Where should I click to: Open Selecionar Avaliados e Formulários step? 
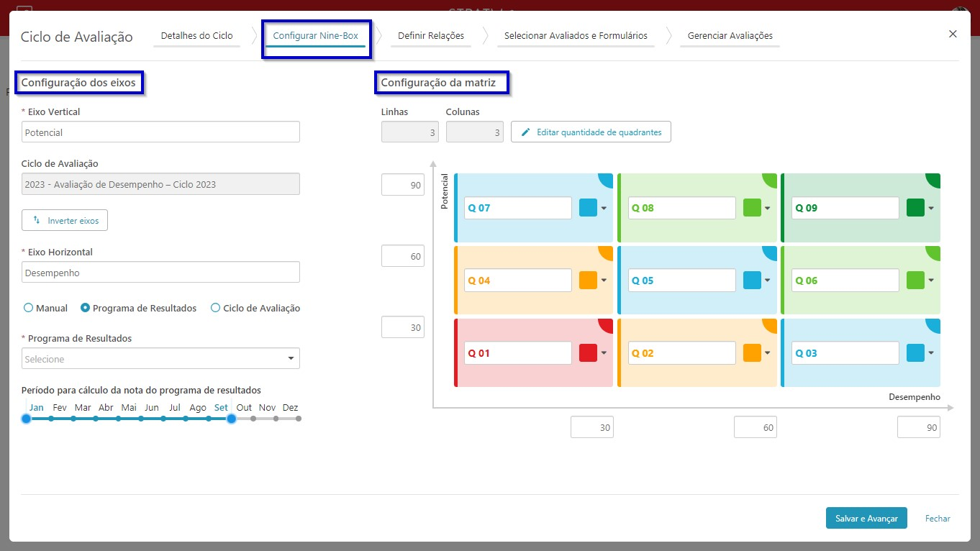tap(576, 35)
